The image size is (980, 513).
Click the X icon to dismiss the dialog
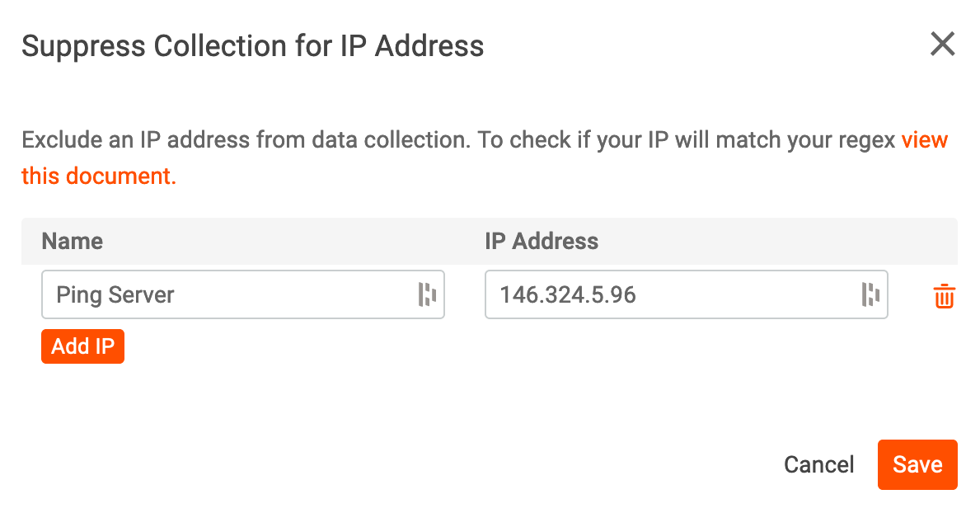(942, 45)
